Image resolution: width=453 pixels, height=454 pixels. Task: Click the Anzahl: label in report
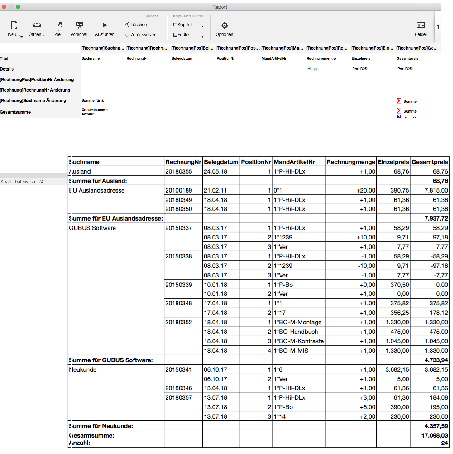coord(80,443)
